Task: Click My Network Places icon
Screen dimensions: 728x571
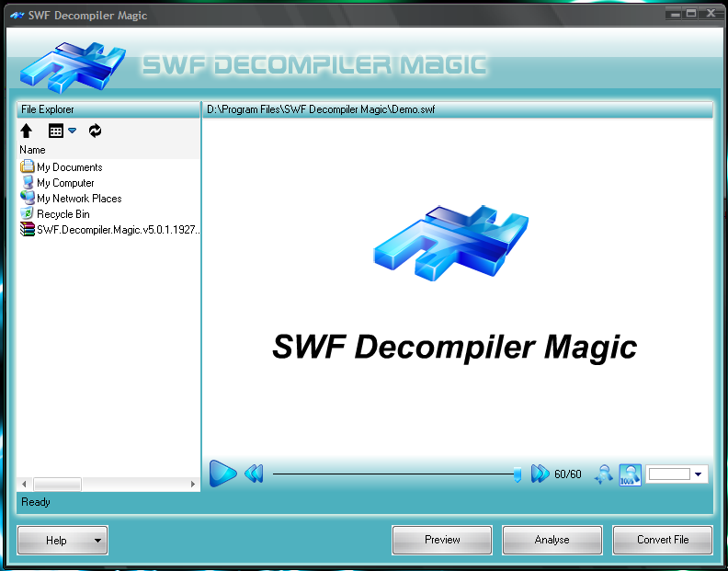Action: pos(28,198)
